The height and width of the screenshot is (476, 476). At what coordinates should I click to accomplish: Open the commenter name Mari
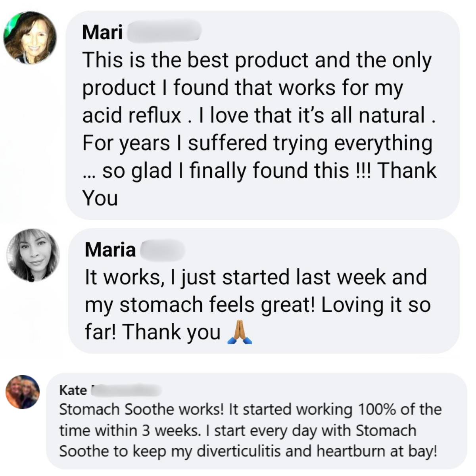pos(102,32)
